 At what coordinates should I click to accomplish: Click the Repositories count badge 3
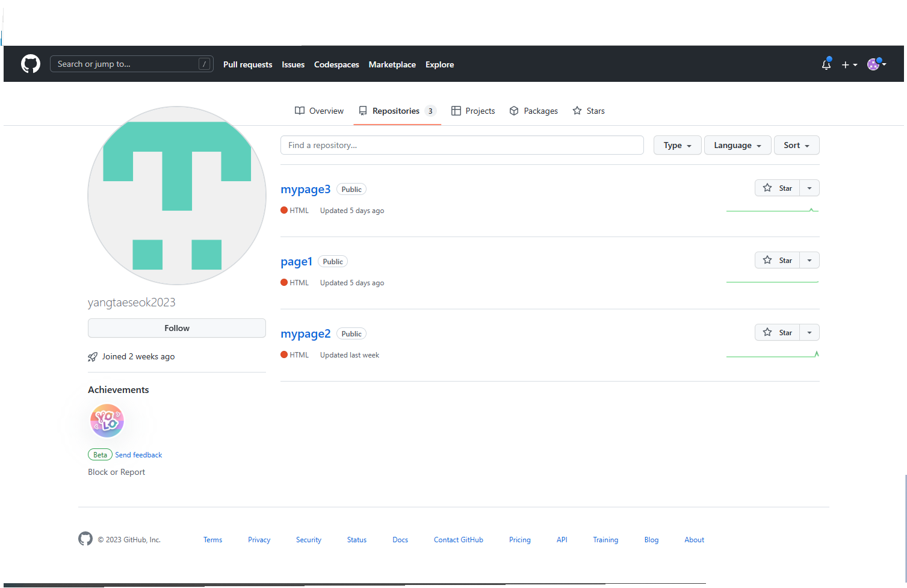coord(430,111)
